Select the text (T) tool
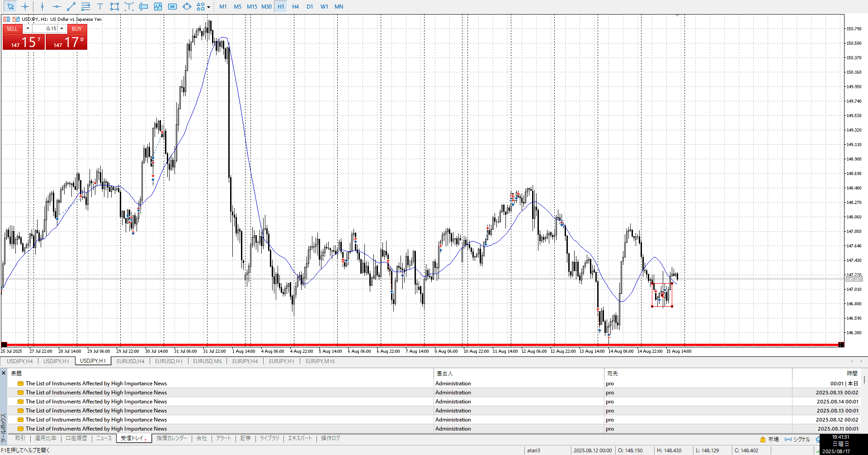The image size is (868, 455). pos(100,7)
